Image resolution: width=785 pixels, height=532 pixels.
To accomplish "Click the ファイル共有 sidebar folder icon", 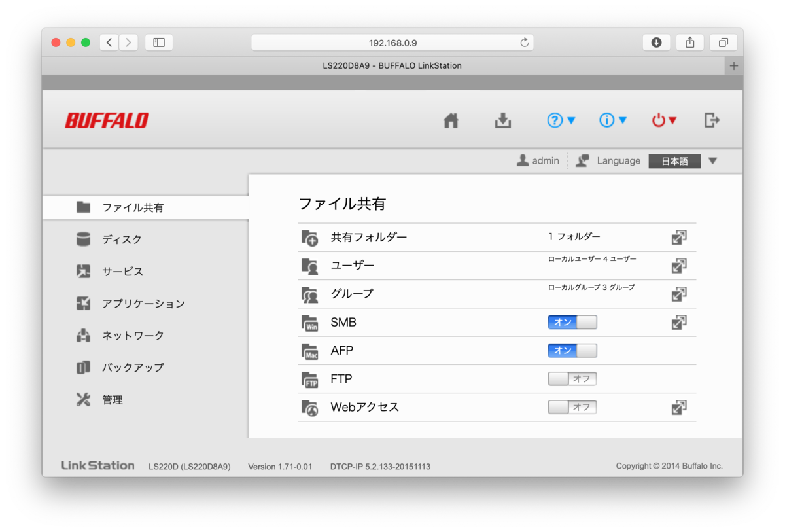I will click(83, 207).
